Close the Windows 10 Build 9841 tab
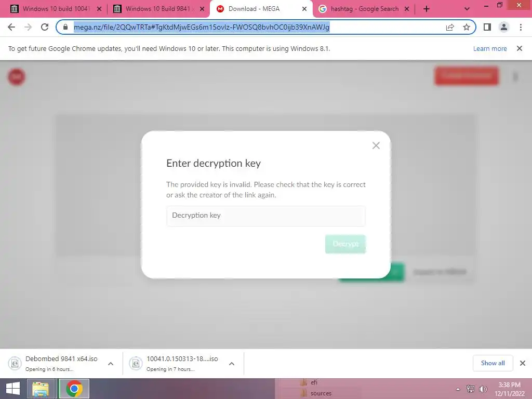 pyautogui.click(x=202, y=9)
